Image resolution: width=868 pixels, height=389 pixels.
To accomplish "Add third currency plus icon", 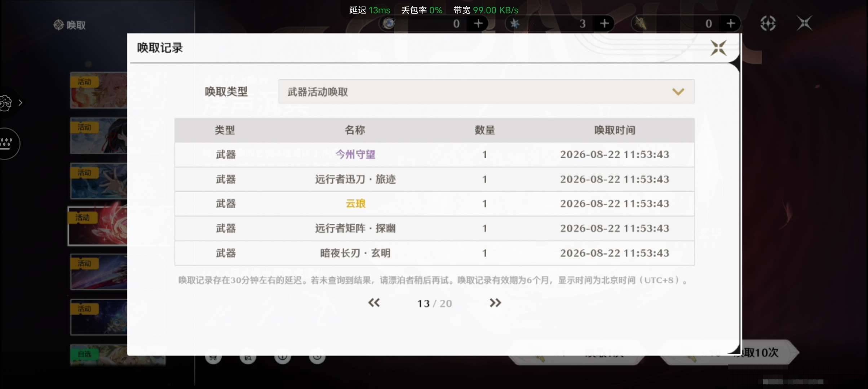I will (731, 24).
